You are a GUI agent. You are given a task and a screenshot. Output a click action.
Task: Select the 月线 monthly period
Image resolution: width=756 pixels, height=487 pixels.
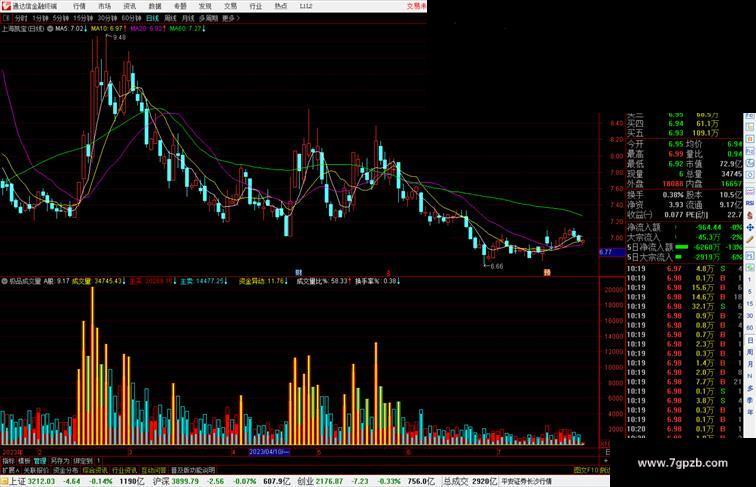tap(188, 18)
